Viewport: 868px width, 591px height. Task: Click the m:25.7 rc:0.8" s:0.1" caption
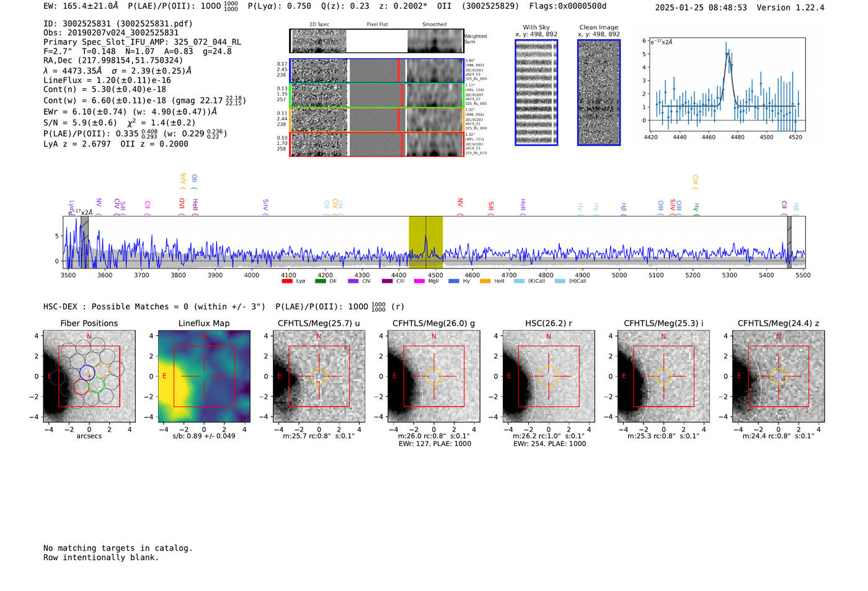pos(319,436)
